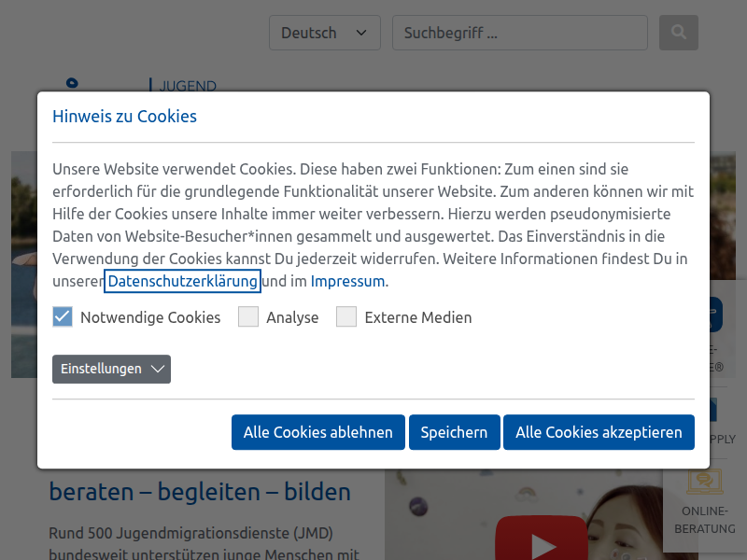
Task: Click the search magnifier icon
Action: [x=678, y=33]
